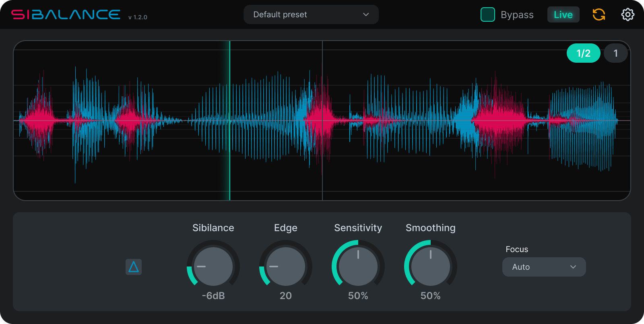
Task: Click the gray vertical marker in waveform
Action: [x=322, y=121]
